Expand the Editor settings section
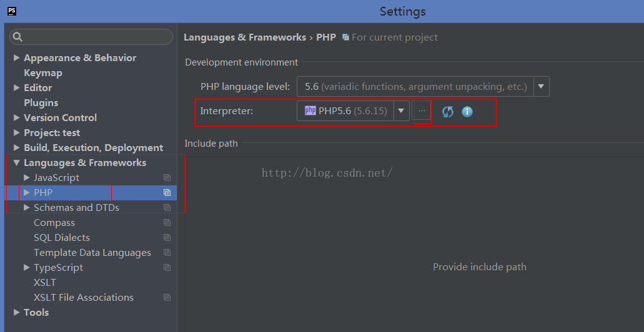 tap(16, 88)
